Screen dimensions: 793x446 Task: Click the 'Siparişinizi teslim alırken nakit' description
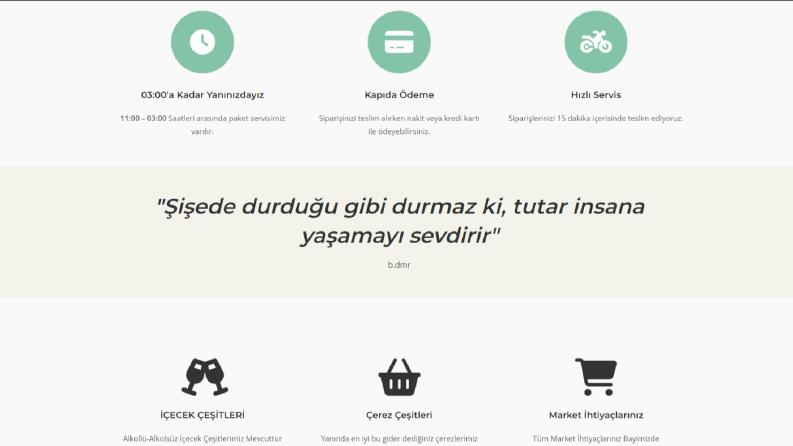pos(399,124)
